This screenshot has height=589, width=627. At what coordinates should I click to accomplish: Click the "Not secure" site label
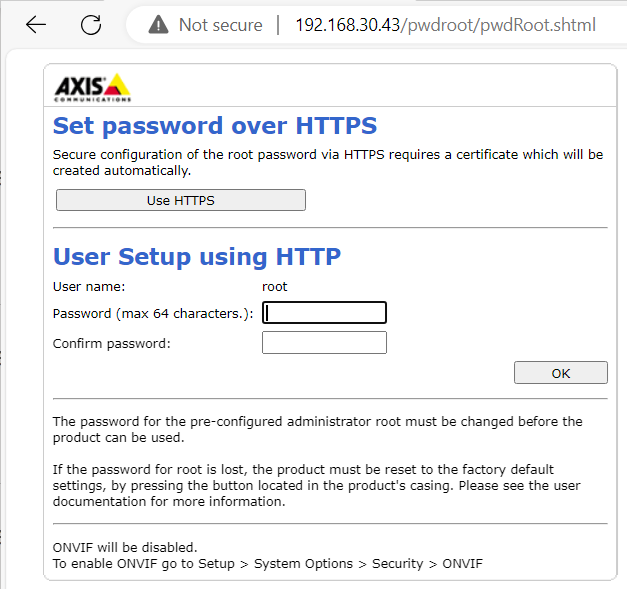pyautogui.click(x=220, y=25)
